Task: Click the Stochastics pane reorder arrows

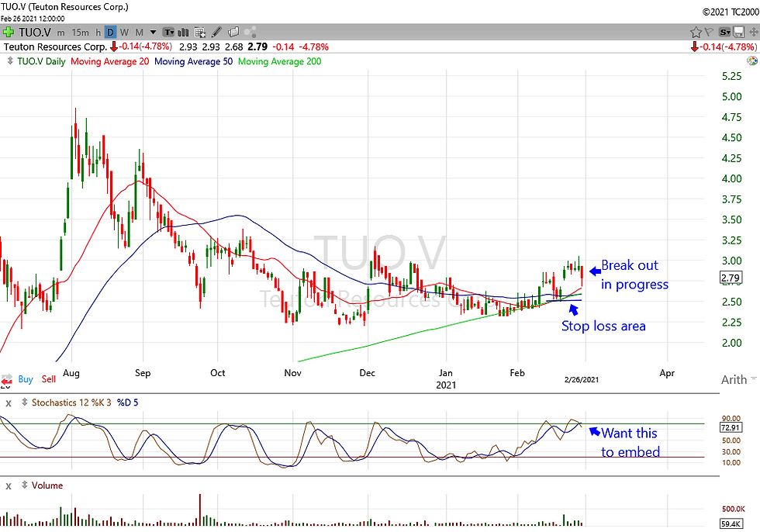Action: tap(24, 402)
